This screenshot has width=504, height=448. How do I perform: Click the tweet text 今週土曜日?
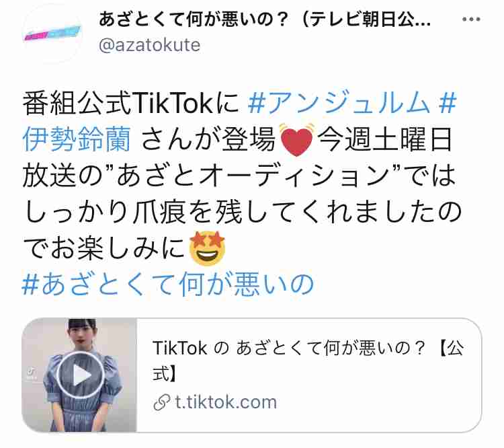point(384,139)
